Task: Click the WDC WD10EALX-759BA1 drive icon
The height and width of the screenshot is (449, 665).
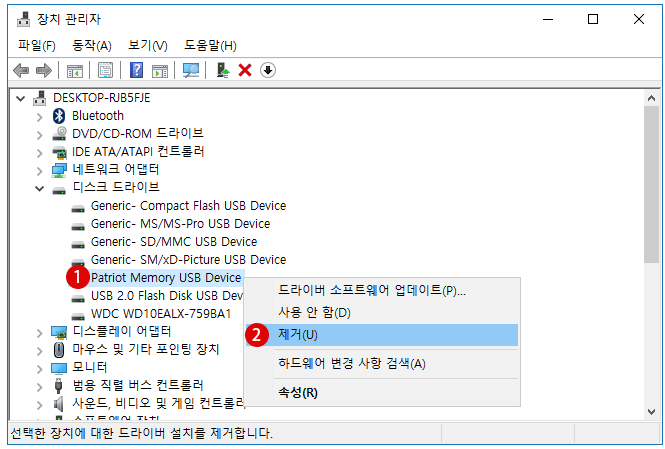Action: click(78, 316)
